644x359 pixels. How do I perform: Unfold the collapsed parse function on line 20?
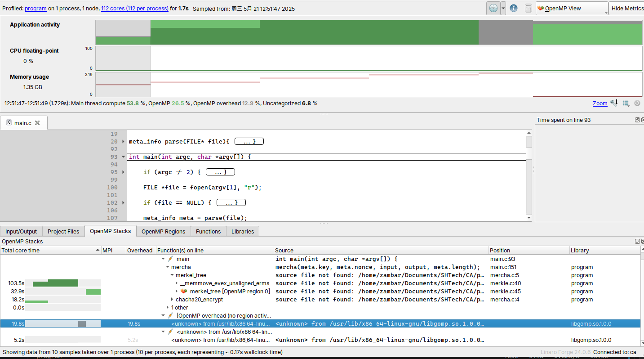[124, 142]
